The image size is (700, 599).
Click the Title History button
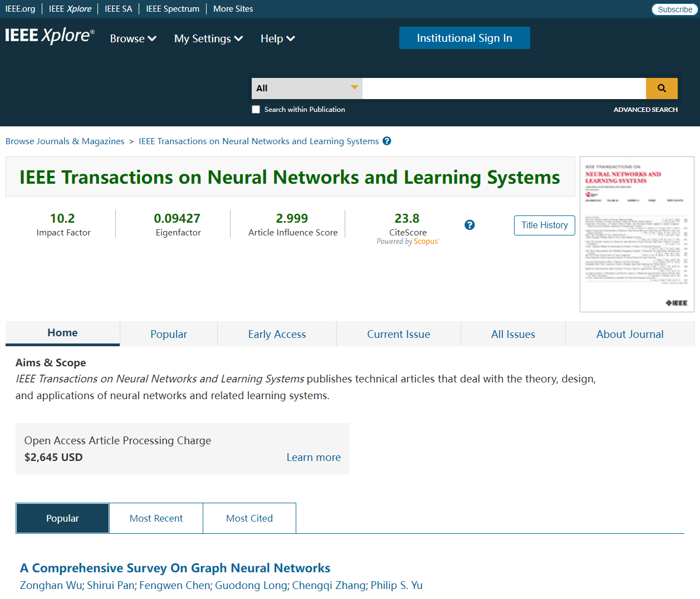click(x=544, y=225)
